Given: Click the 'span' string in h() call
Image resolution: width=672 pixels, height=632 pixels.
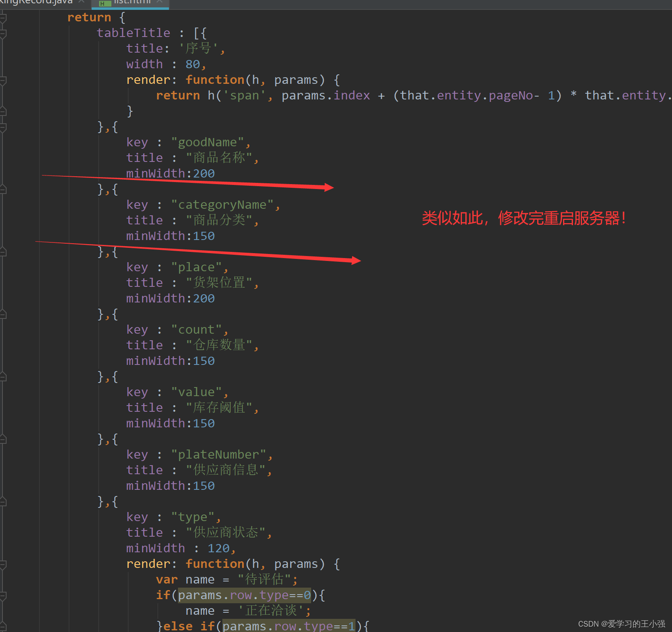Looking at the screenshot, I should pos(245,95).
